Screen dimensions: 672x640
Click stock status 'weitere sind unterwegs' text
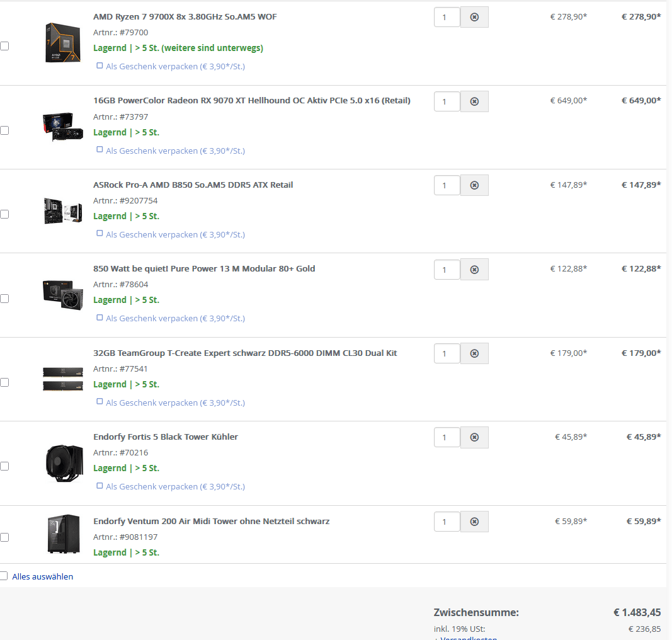pyautogui.click(x=212, y=48)
